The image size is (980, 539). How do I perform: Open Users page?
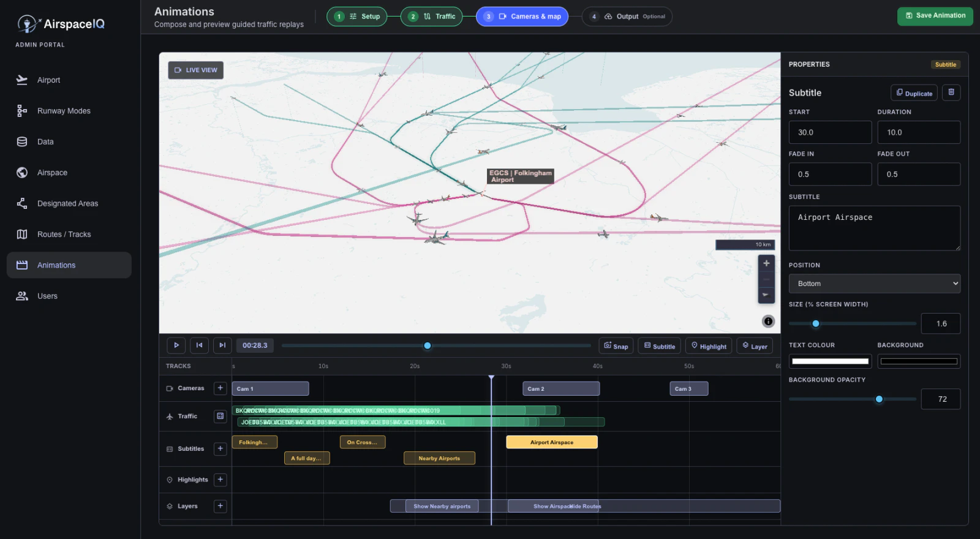[69, 296]
